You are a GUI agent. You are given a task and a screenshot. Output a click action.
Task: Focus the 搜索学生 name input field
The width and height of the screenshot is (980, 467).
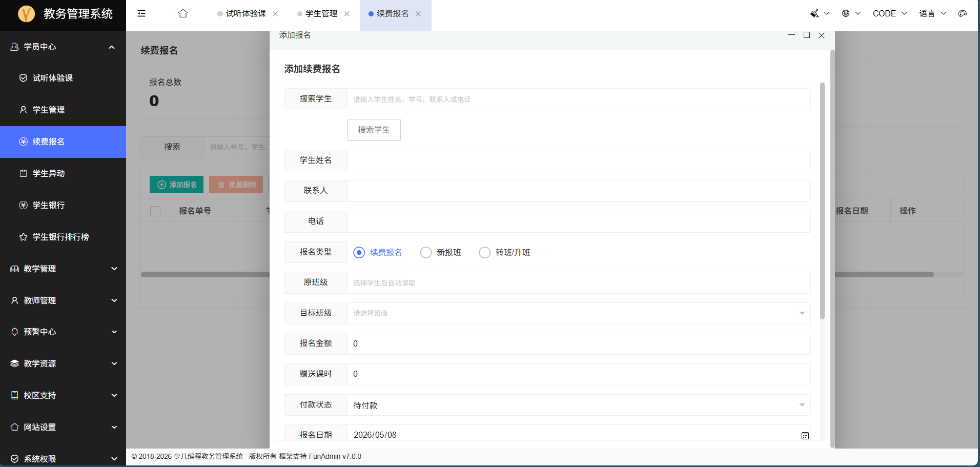[x=579, y=99]
